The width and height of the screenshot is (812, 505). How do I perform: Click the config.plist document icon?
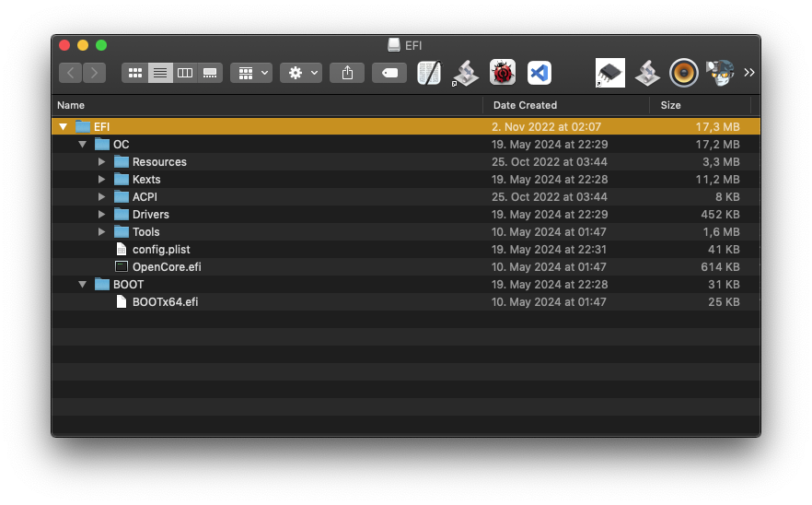[122, 250]
